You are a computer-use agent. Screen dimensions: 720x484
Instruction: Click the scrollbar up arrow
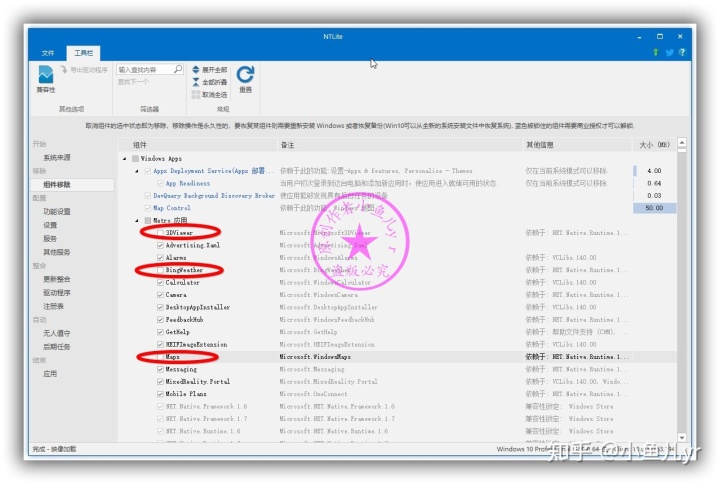tap(682, 143)
